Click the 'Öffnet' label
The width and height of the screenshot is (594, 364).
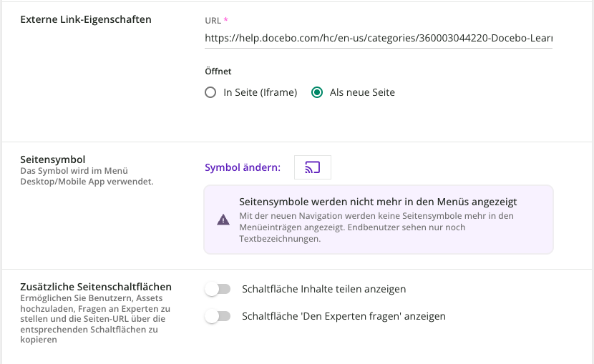coord(218,71)
